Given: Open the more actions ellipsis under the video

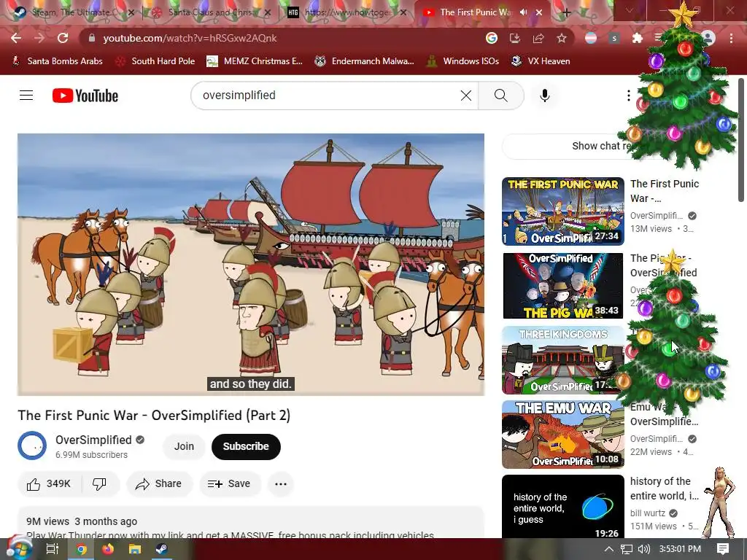Looking at the screenshot, I should [281, 484].
